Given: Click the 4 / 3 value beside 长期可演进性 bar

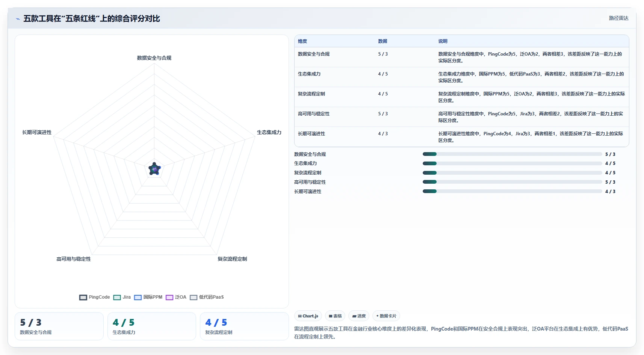Looking at the screenshot, I should pos(610,192).
